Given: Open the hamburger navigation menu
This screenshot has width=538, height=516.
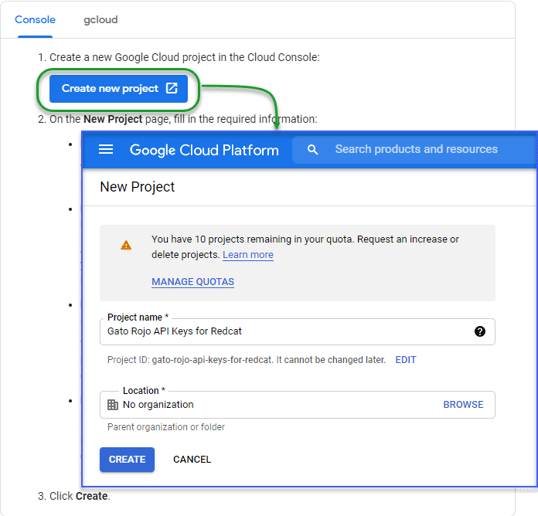Looking at the screenshot, I should point(106,150).
